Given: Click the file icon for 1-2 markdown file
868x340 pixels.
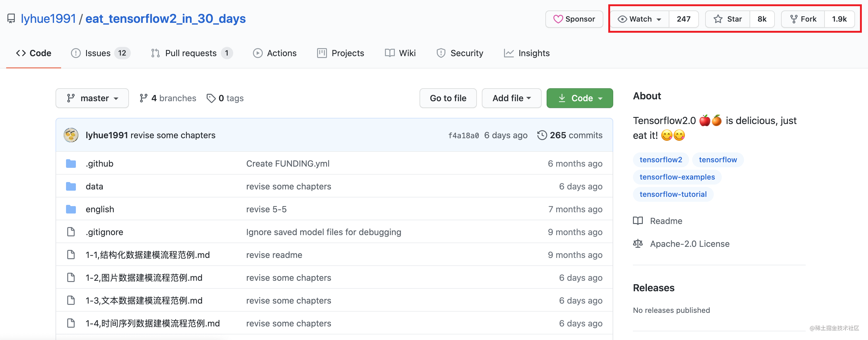Looking at the screenshot, I should (x=71, y=278).
